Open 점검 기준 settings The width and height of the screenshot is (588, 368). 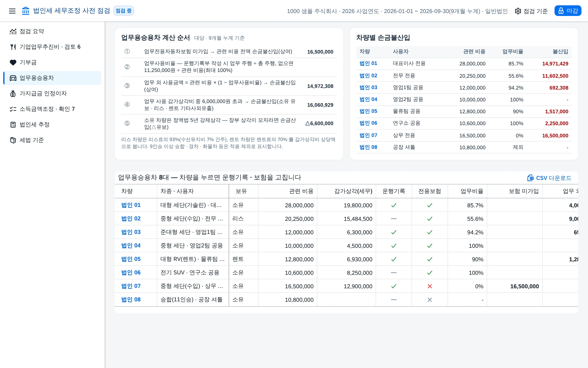(531, 11)
